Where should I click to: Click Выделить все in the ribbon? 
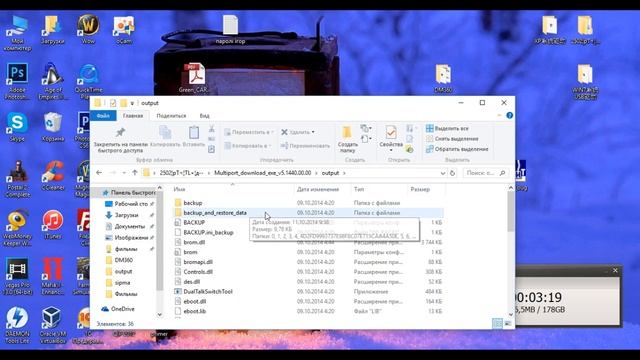tap(447, 129)
